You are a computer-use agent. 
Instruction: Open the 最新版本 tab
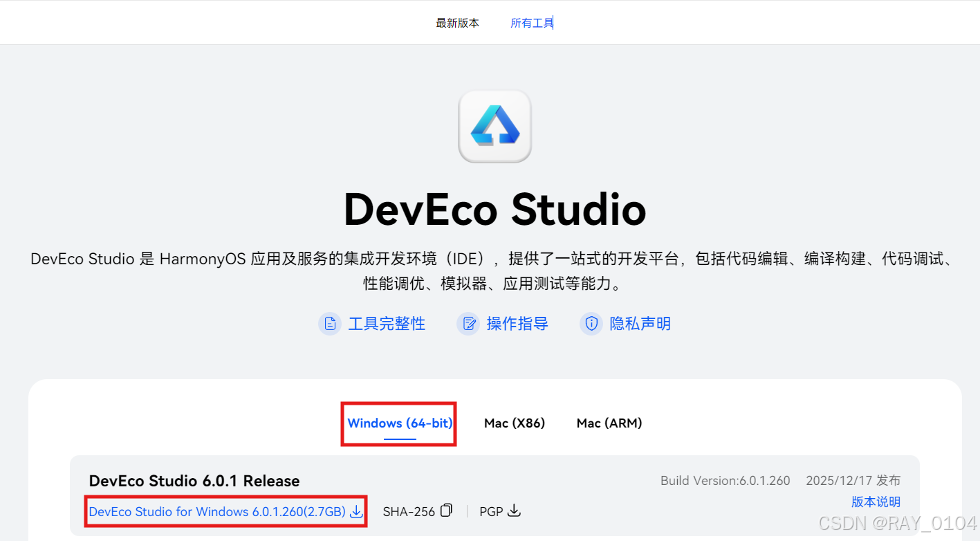point(457,23)
